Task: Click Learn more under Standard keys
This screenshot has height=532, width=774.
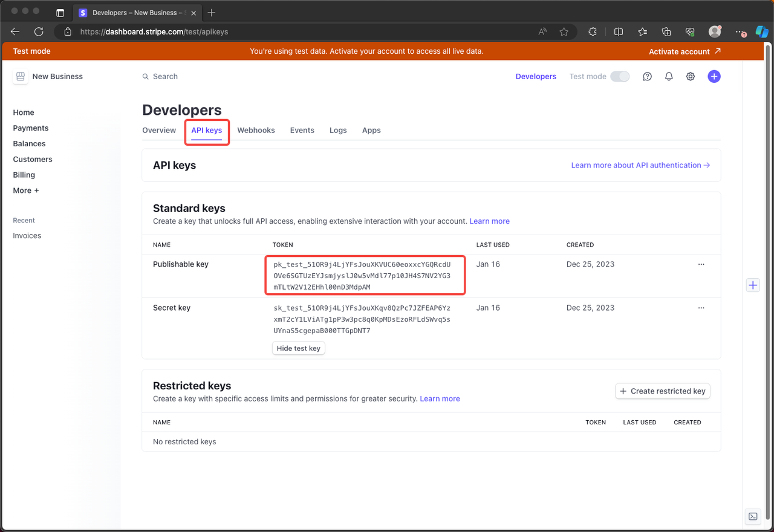Action: (x=490, y=221)
